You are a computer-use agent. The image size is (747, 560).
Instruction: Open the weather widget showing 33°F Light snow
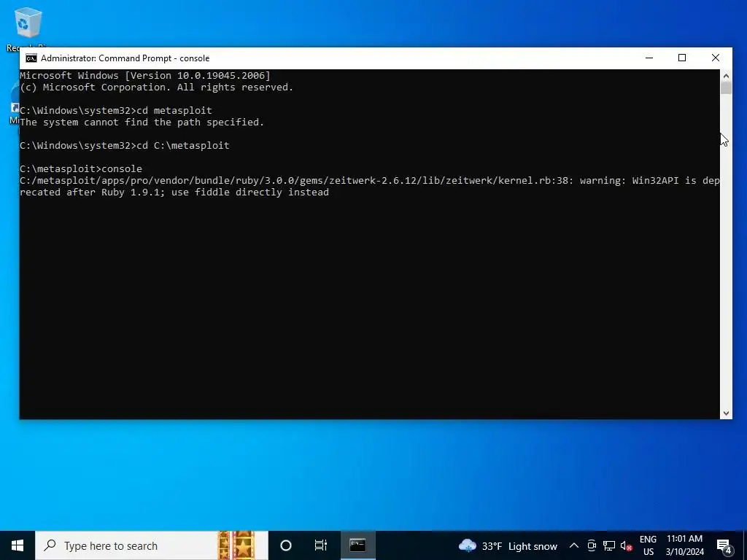coord(508,545)
